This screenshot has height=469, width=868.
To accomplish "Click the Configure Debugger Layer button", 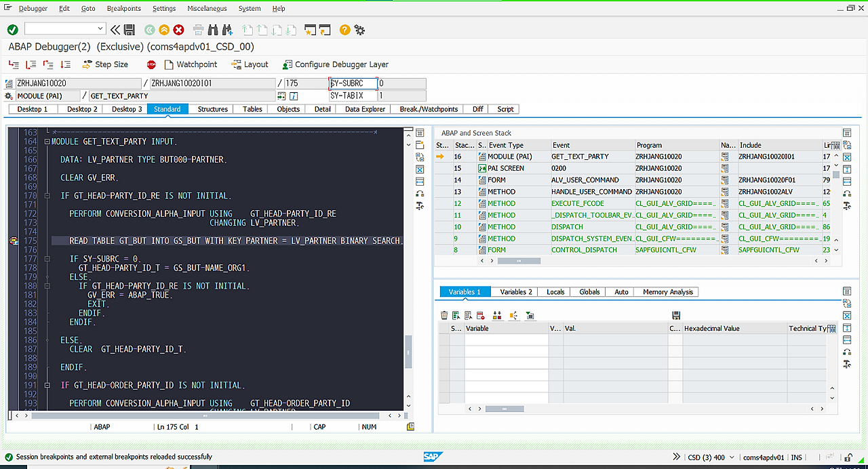I will 336,64.
